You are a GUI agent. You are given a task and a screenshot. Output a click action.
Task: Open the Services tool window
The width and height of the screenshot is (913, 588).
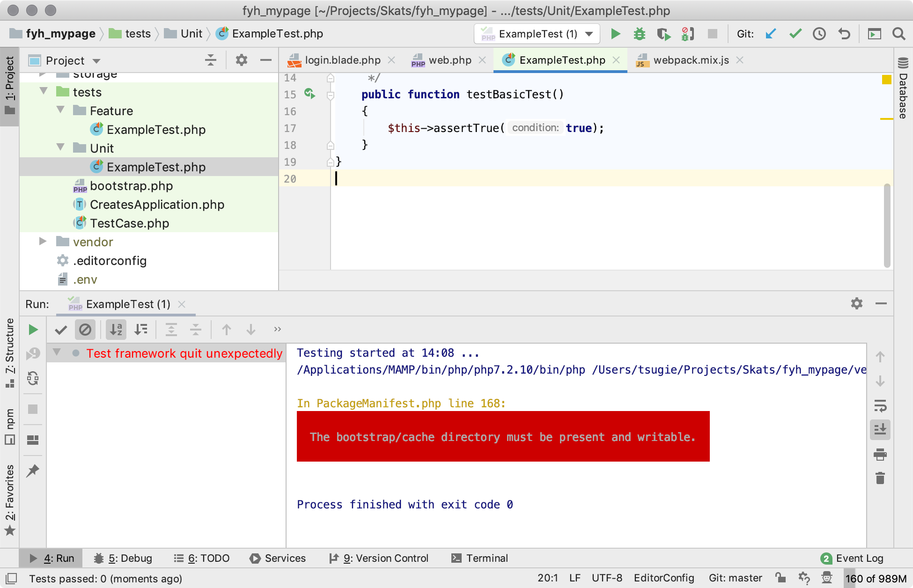[278, 558]
